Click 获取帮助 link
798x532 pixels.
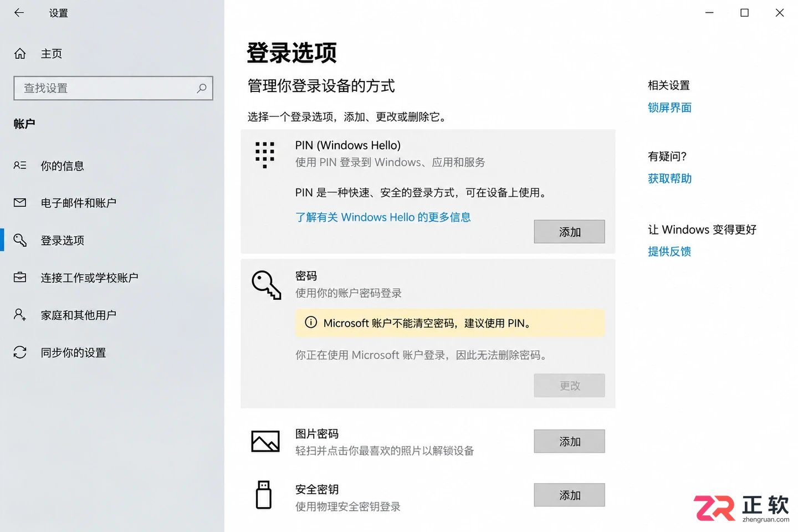(x=669, y=178)
